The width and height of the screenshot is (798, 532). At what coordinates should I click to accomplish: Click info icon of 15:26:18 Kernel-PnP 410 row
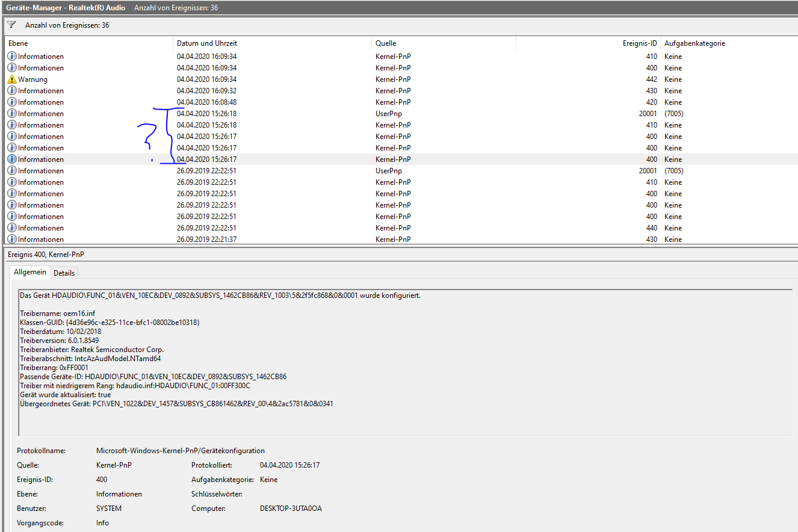point(12,125)
